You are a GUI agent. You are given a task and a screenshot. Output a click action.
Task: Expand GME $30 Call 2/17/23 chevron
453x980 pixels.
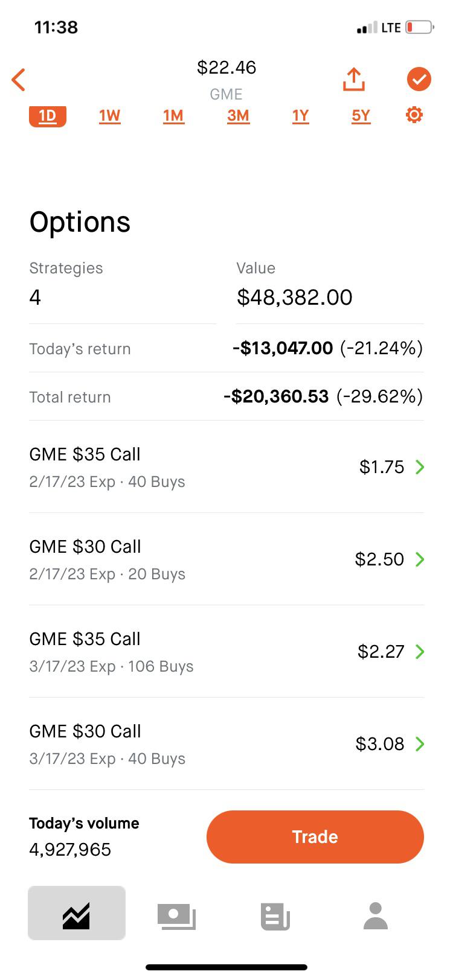tap(420, 559)
